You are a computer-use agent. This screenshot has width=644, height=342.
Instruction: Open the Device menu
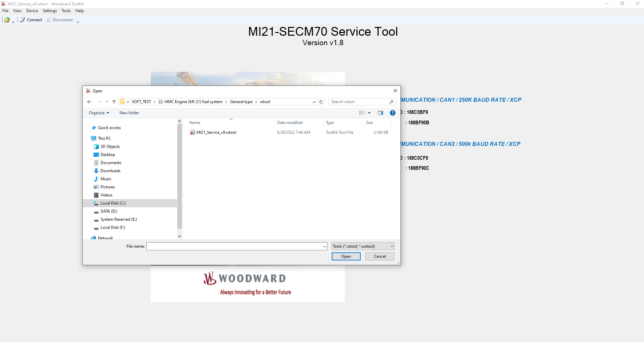click(x=32, y=10)
